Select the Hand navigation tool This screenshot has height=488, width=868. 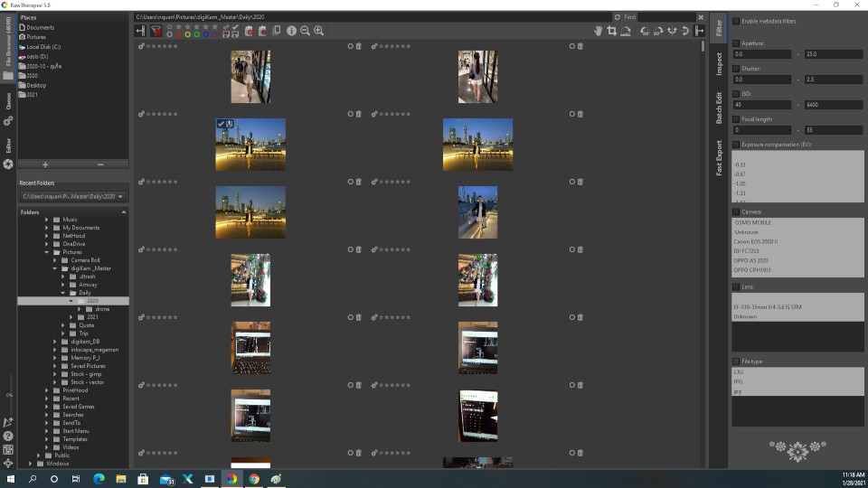(598, 31)
